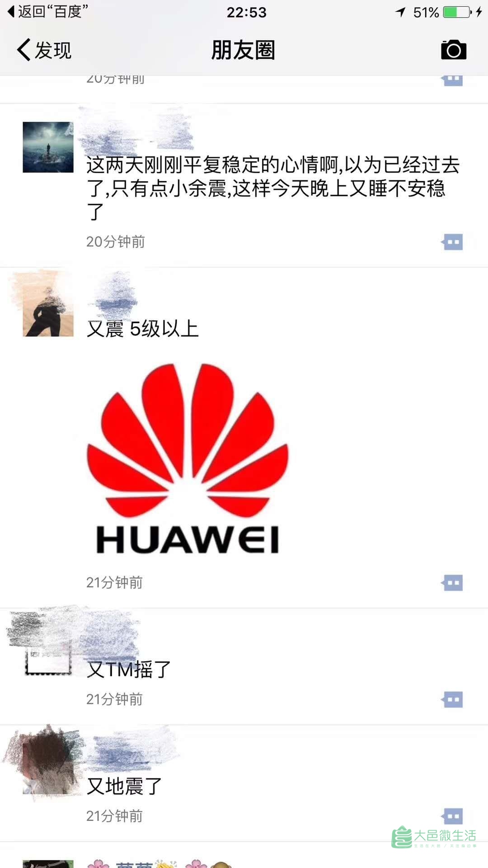Go back to 发现 (Discover)
The height and width of the screenshot is (868, 488).
44,50
